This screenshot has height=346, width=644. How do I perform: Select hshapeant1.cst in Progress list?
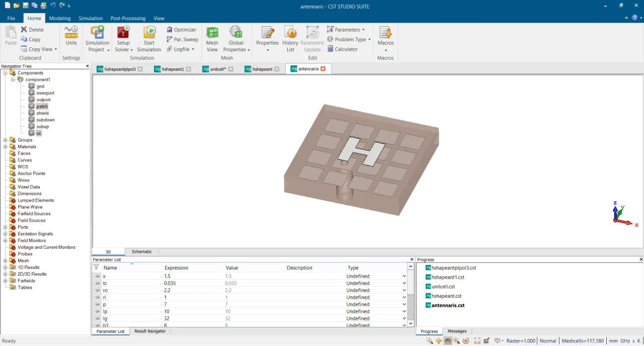(x=448, y=277)
